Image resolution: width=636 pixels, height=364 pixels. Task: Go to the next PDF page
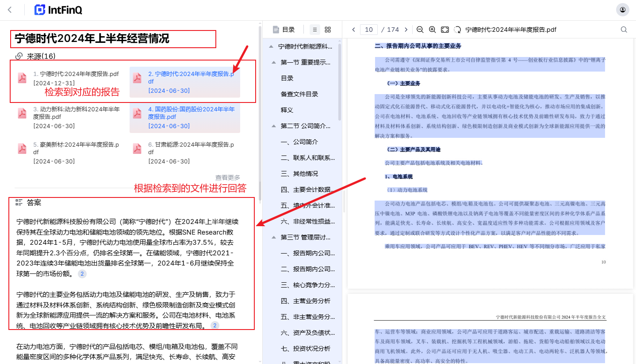(x=406, y=30)
